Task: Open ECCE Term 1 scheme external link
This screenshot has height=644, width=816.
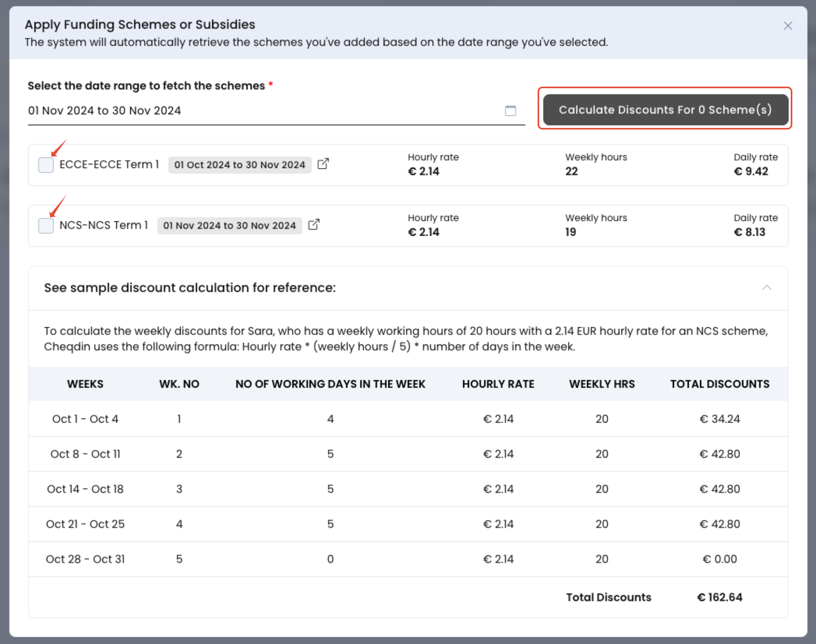Action: point(323,164)
